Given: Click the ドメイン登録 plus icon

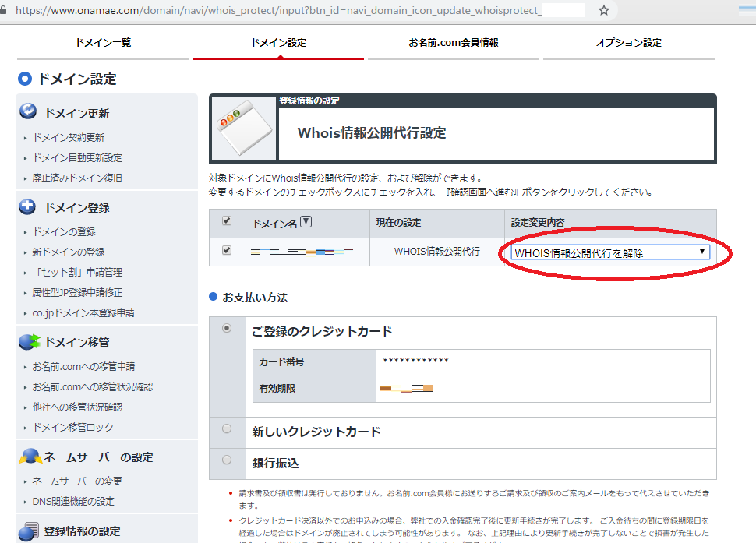Looking at the screenshot, I should 28,207.
